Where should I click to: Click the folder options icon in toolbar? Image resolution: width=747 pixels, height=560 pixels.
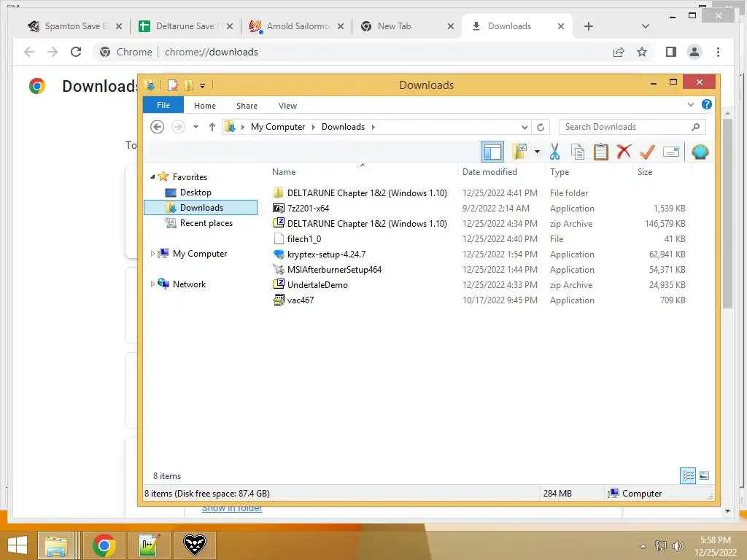pyautogui.click(x=519, y=152)
